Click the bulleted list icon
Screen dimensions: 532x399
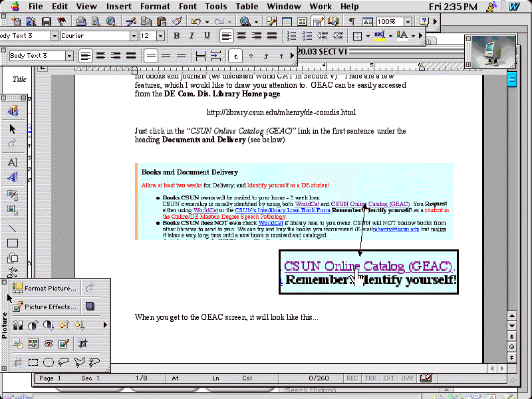(x=307, y=36)
